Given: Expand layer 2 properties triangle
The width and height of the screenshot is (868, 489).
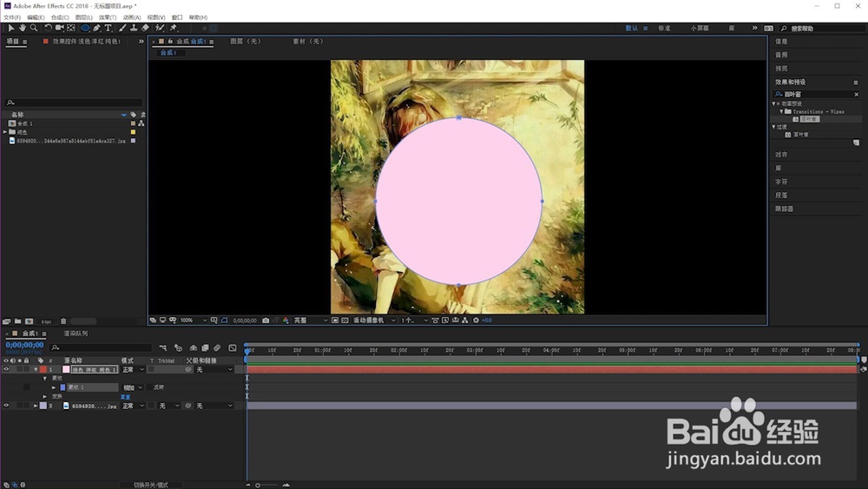Looking at the screenshot, I should 36,406.
